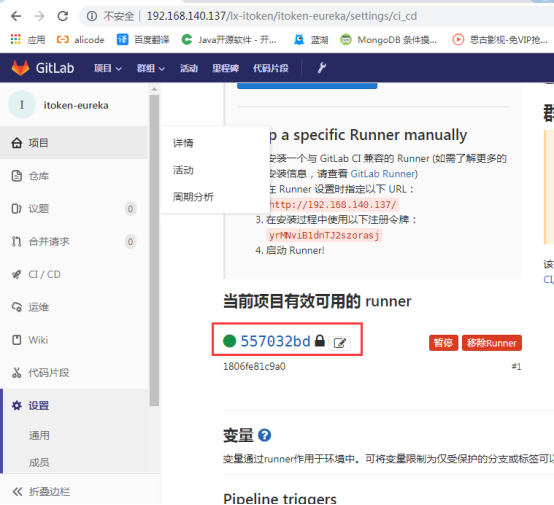Select 运维 in the sidebar
Screen dimensions: 554x505
point(73,307)
